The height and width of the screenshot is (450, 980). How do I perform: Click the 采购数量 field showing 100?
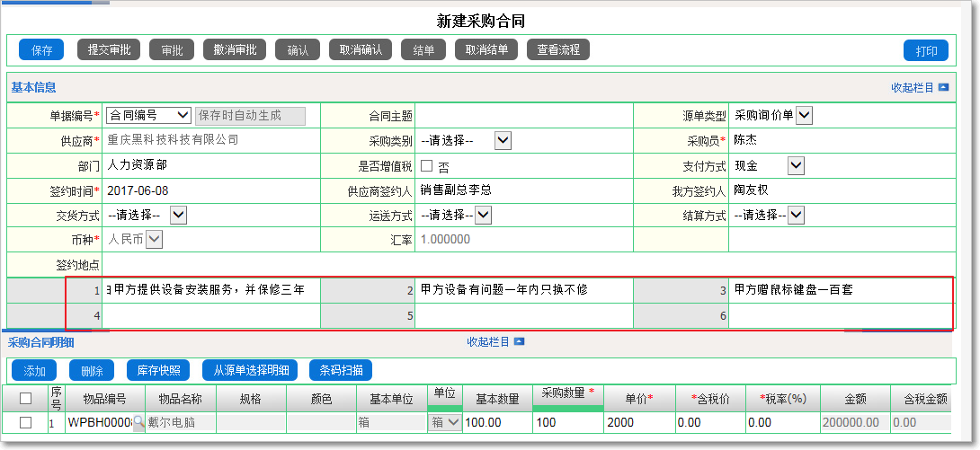click(x=566, y=422)
